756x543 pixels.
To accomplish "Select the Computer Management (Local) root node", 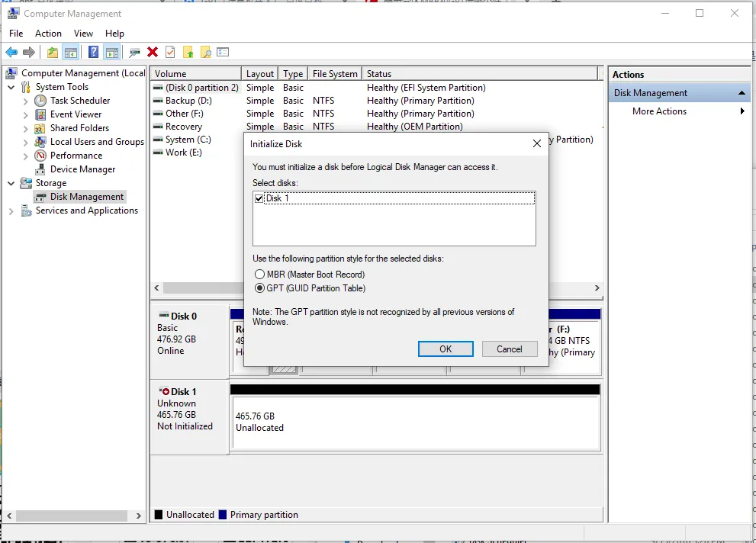I will [76, 73].
